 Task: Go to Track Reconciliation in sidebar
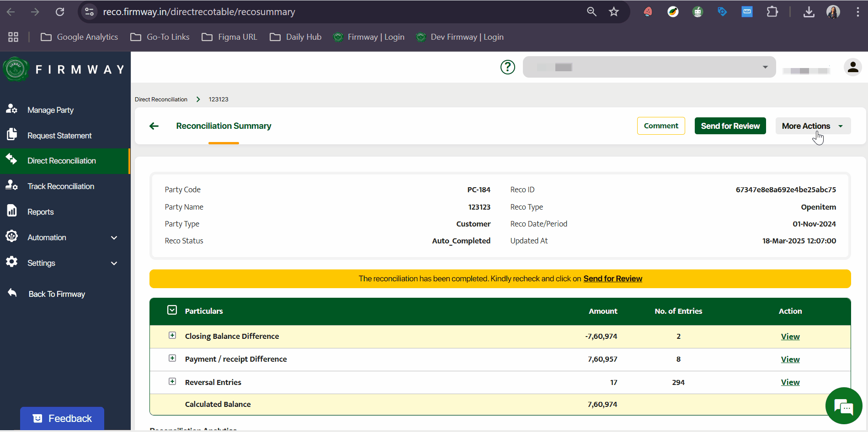(x=61, y=186)
